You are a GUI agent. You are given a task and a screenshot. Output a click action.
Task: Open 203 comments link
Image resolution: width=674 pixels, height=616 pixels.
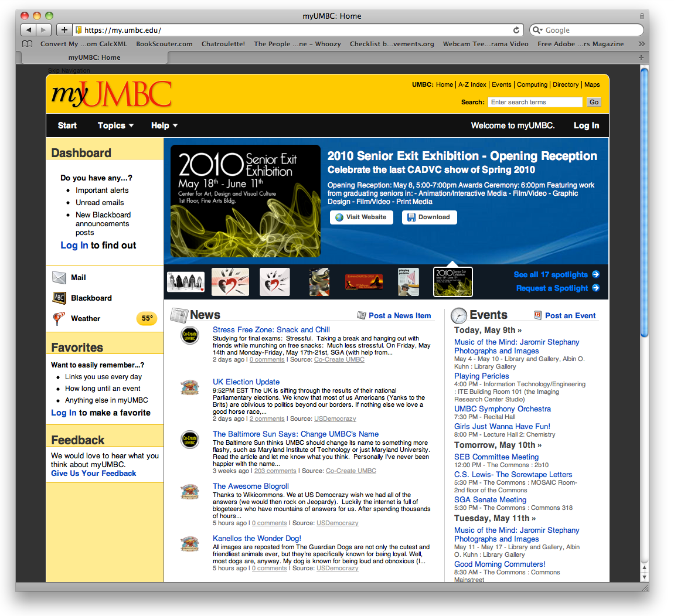[x=275, y=471]
